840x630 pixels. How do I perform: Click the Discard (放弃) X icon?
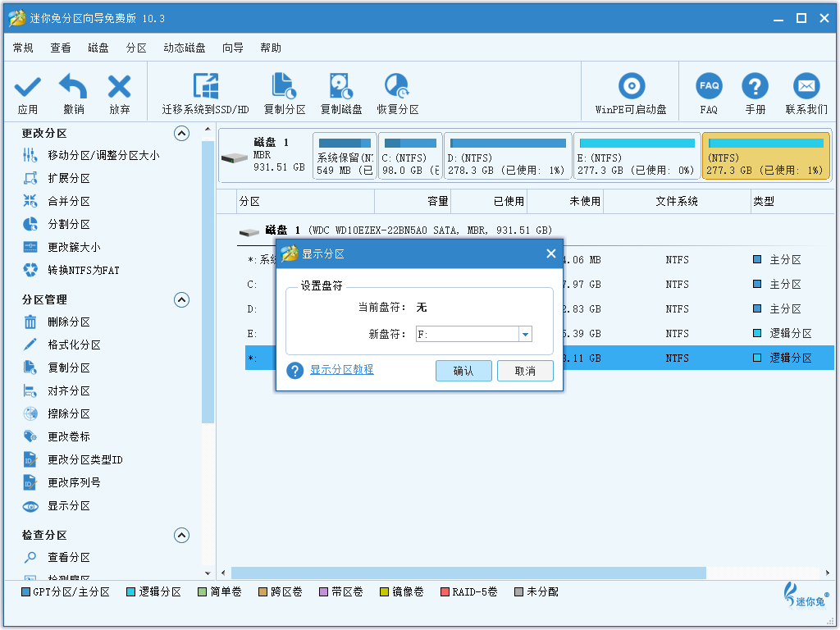pos(119,87)
